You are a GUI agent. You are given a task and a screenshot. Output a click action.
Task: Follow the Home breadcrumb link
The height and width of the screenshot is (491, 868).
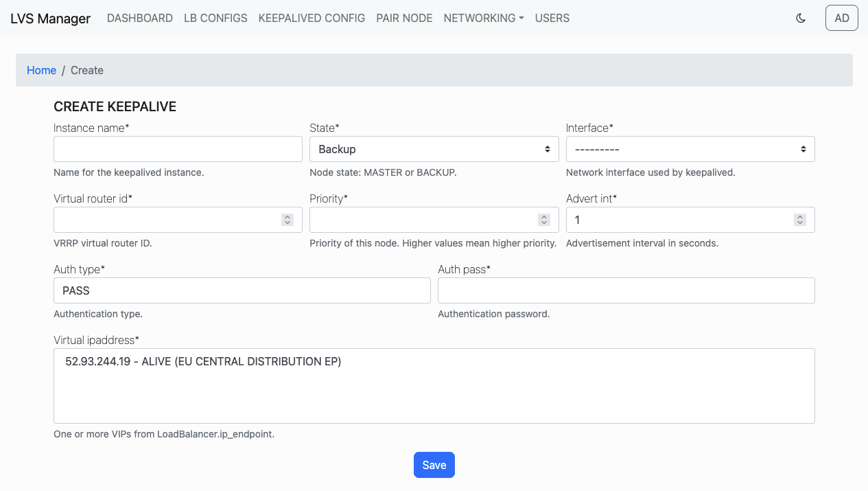(x=41, y=70)
